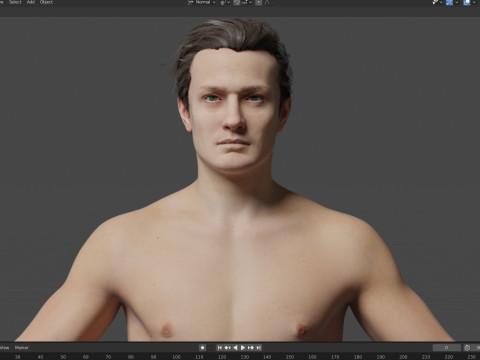Open the viewport gizmo options
Screen dimensions: 480x360
click(x=457, y=2)
